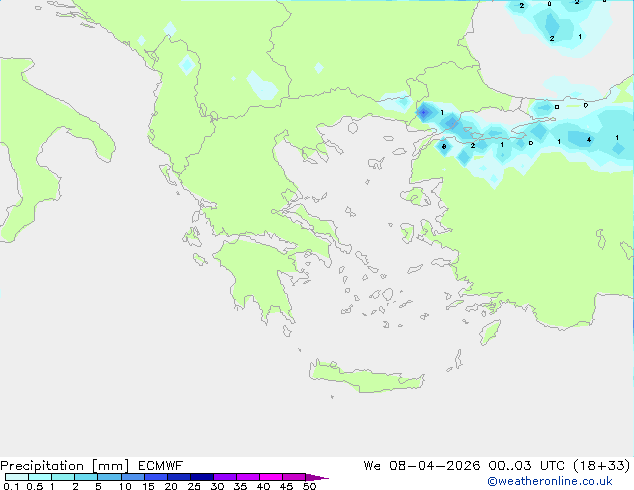Image resolution: width=634 pixels, height=490 pixels.
Task: Click the 1–2 mm legend color box
Action: (63, 477)
